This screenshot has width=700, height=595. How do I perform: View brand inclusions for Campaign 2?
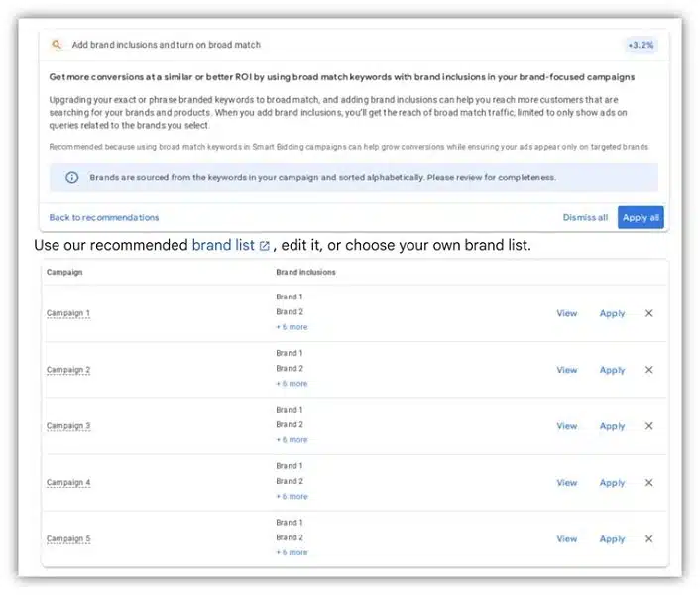click(567, 370)
